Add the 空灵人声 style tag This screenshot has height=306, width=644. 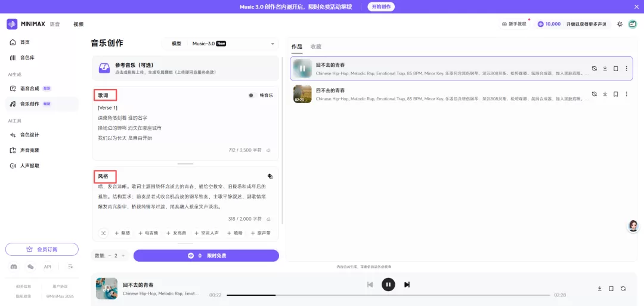[x=206, y=233]
